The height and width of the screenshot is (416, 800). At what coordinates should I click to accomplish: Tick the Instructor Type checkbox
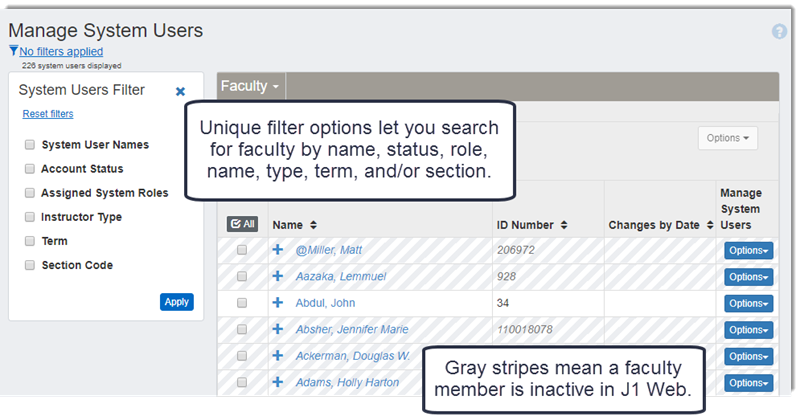pos(30,217)
